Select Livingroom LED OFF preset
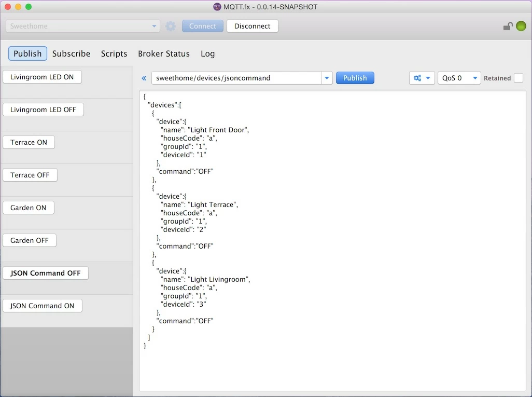532x397 pixels. (43, 109)
